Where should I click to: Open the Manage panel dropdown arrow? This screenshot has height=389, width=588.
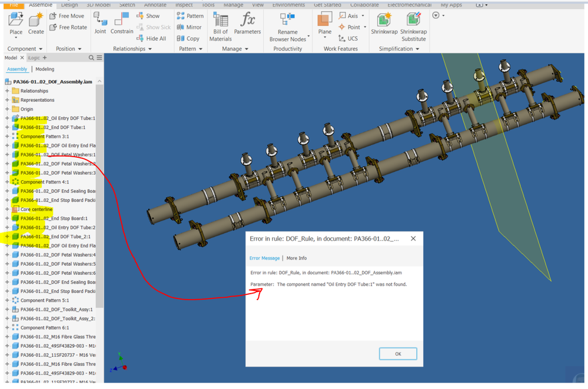click(247, 49)
